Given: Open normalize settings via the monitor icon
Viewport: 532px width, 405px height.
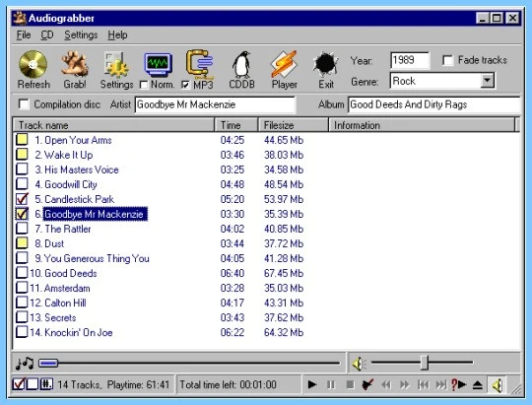Looking at the screenshot, I should [158, 64].
